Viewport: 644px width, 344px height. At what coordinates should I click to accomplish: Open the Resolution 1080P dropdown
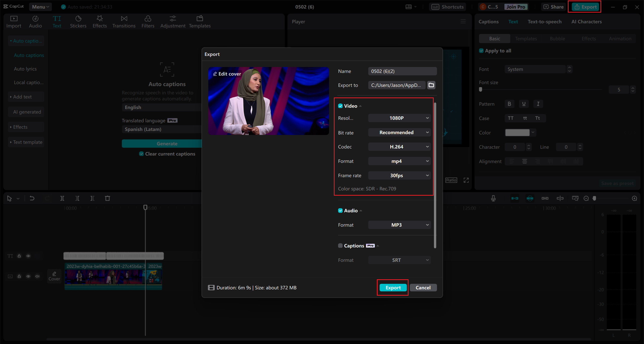click(399, 118)
